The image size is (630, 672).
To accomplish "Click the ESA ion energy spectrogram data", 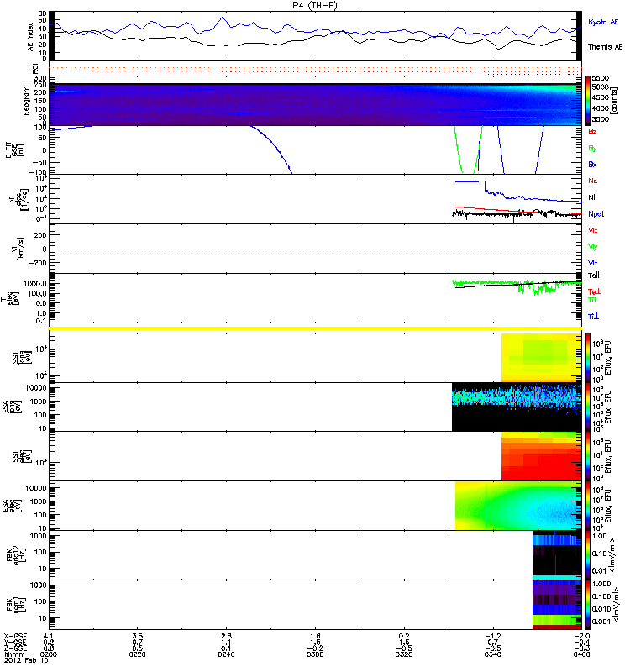I will click(x=517, y=407).
